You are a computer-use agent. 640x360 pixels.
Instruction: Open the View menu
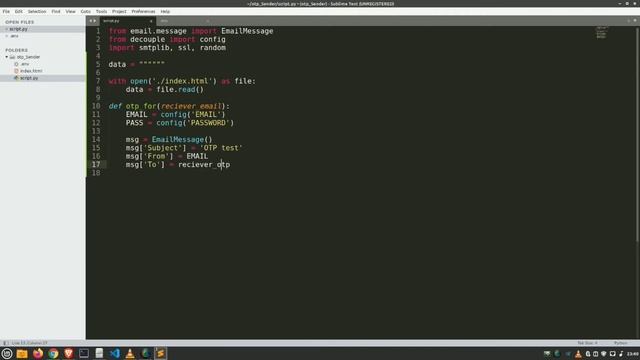[x=71, y=11]
